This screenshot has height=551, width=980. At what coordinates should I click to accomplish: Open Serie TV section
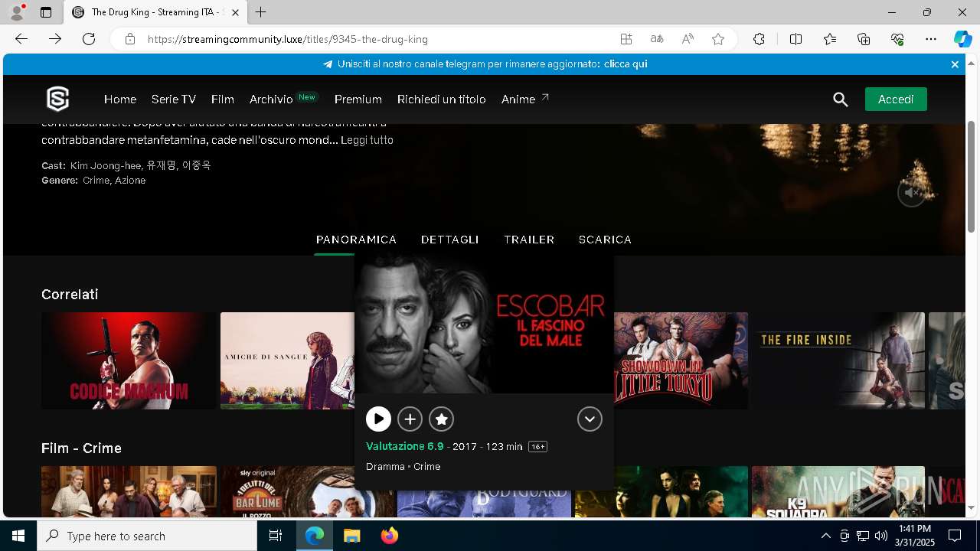click(174, 99)
